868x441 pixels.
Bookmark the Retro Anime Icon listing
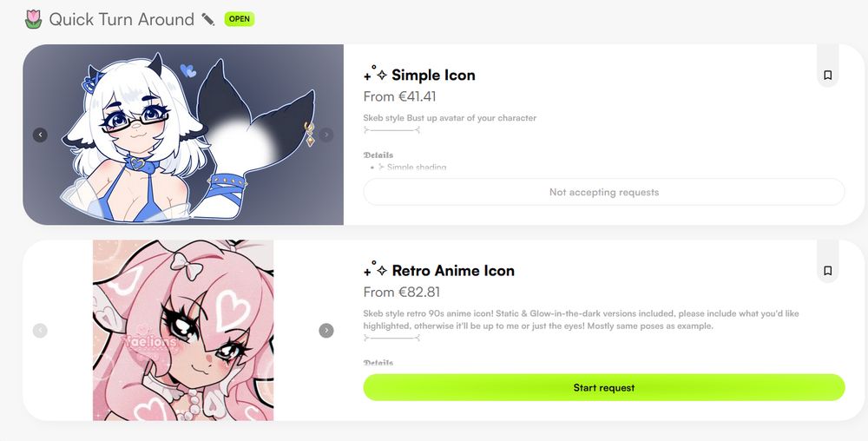[827, 271]
